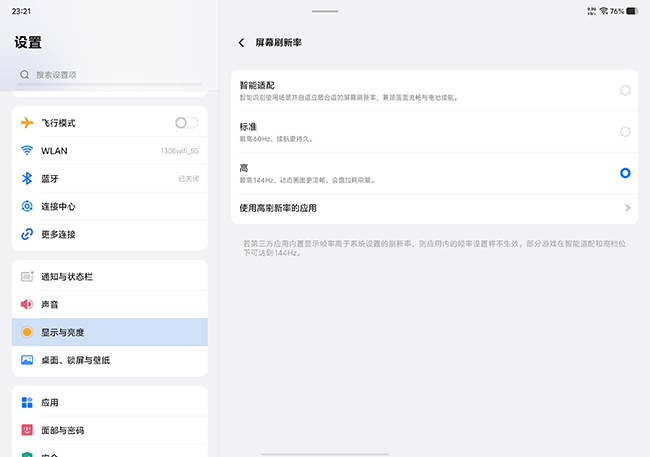Click 使用高刷新率的应用 label
This screenshot has width=650, height=457.
click(x=285, y=208)
